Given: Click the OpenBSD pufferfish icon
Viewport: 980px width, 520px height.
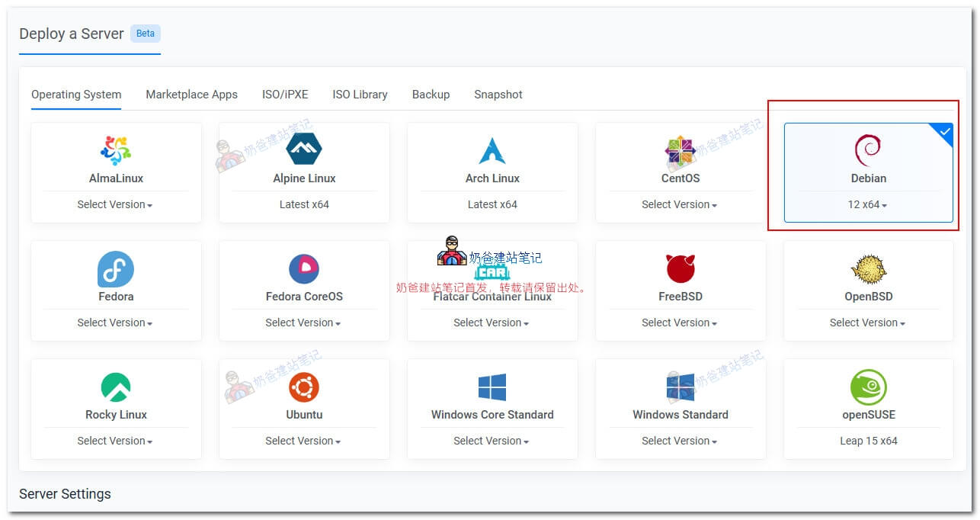Looking at the screenshot, I should 868,269.
